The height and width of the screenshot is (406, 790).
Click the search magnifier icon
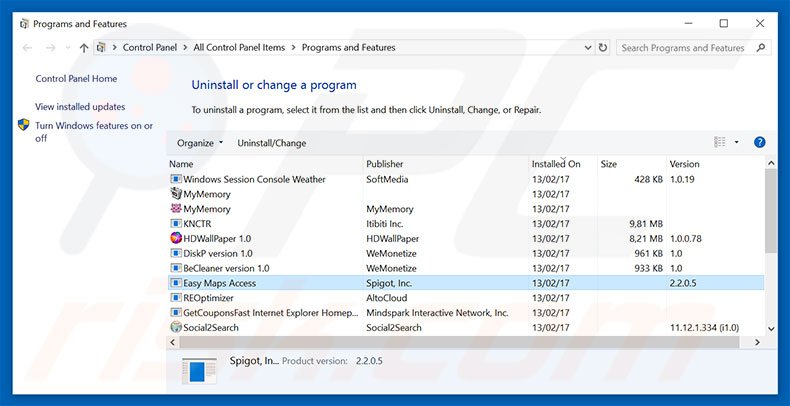click(761, 48)
